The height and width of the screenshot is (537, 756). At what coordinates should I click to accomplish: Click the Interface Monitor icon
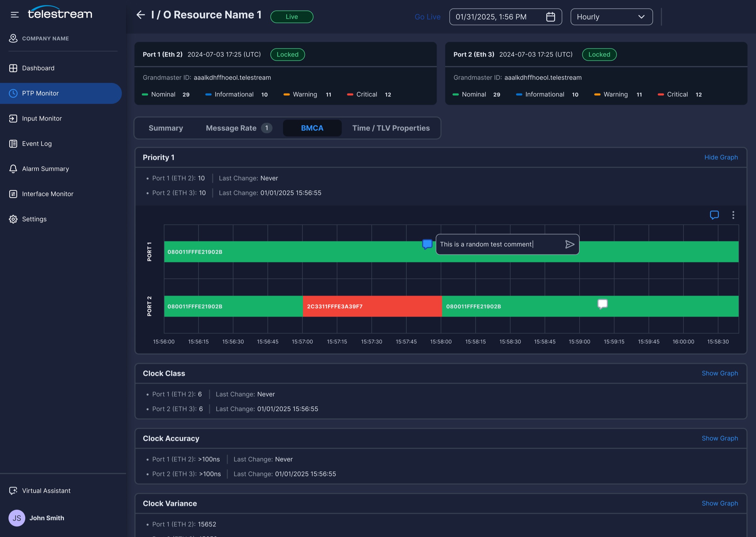tap(13, 194)
